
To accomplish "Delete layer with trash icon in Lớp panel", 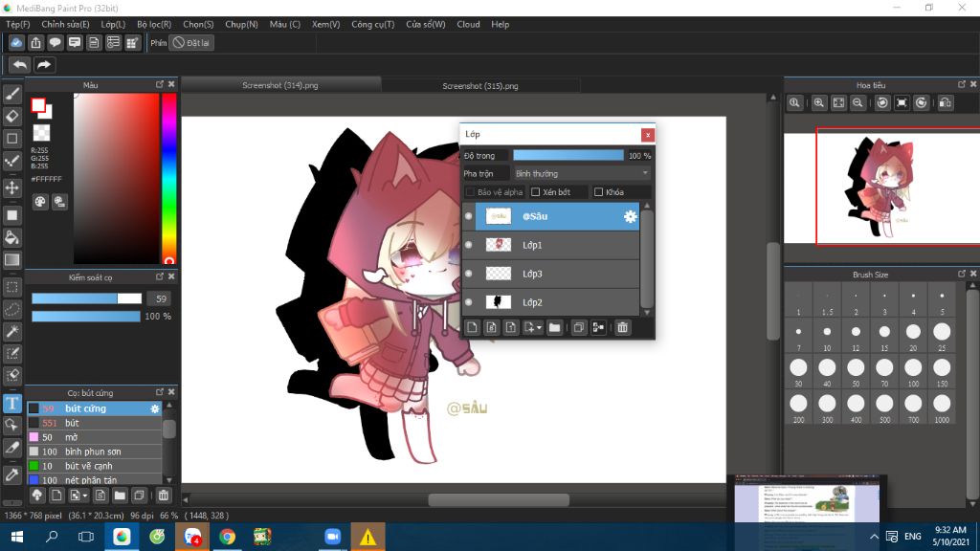I will coord(622,327).
